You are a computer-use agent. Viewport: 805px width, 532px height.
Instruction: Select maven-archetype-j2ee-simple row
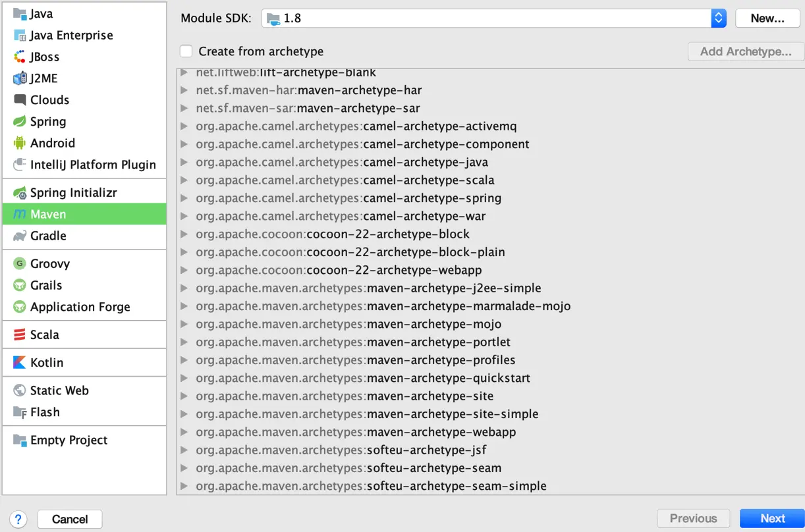point(491,288)
